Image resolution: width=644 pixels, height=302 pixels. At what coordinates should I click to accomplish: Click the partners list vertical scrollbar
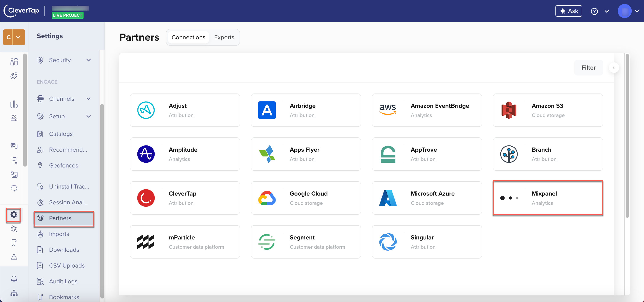627,136
